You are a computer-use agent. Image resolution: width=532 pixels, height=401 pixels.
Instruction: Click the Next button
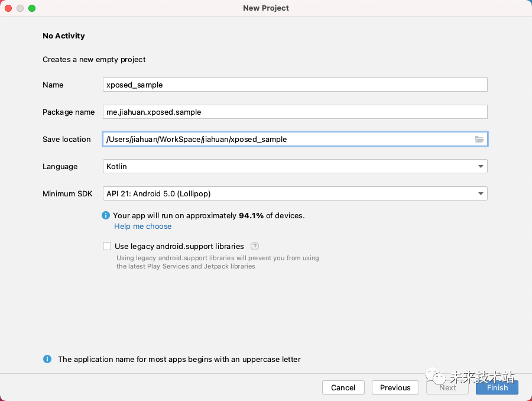pos(447,387)
